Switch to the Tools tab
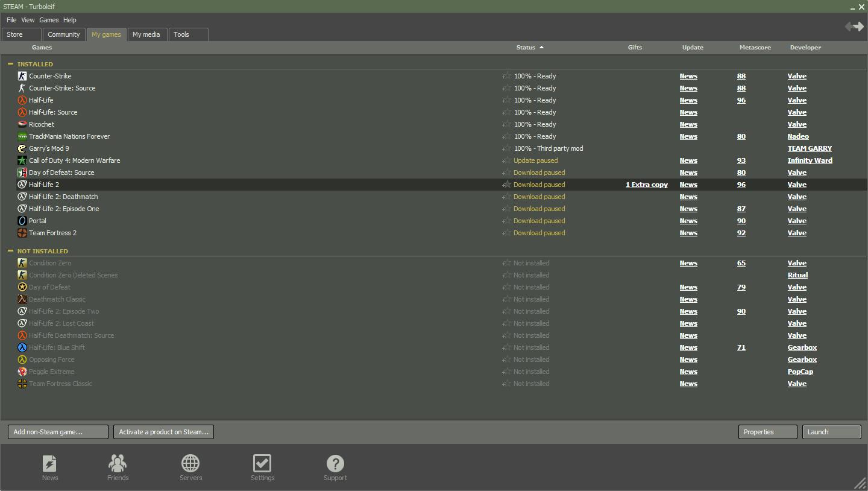The width and height of the screenshot is (868, 491). (x=189, y=34)
